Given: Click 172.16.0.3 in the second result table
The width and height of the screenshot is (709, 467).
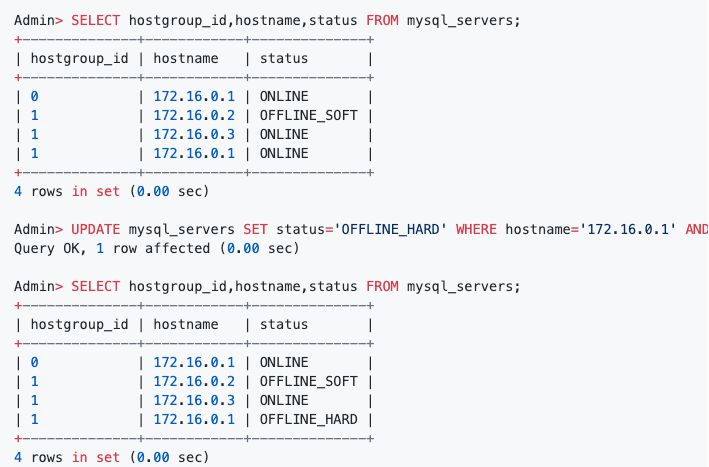Looking at the screenshot, I should pyautogui.click(x=194, y=400).
